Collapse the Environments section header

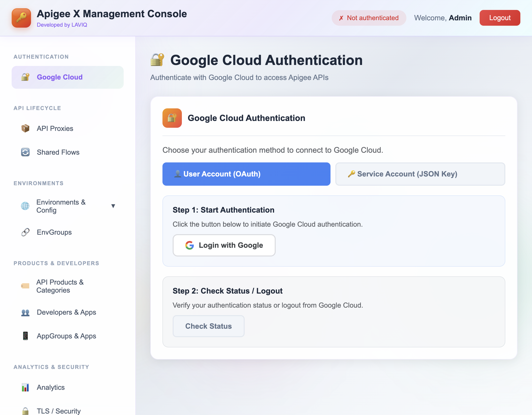[38, 183]
